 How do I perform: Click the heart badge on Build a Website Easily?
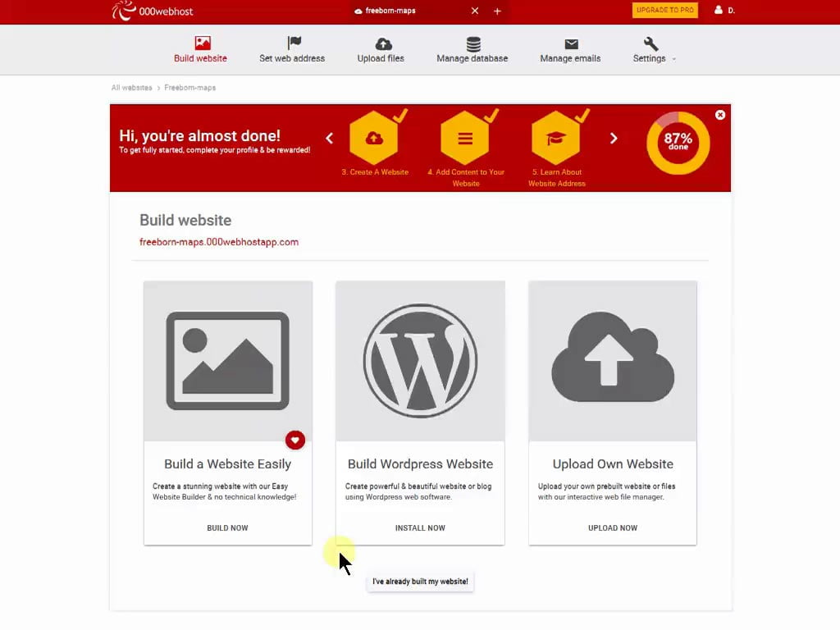pyautogui.click(x=295, y=440)
